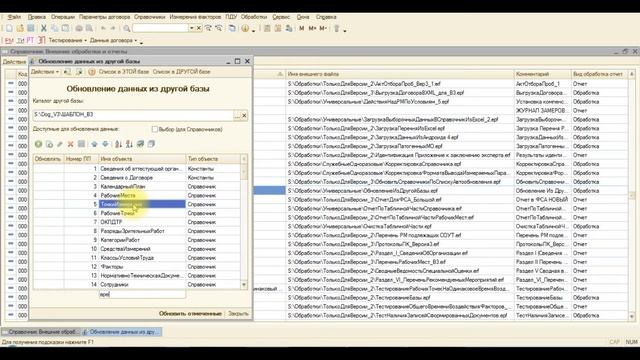This screenshot has width=640, height=360.
Task: Click the ellipsis browse button of catalog field
Action: pyautogui.click(x=237, y=116)
